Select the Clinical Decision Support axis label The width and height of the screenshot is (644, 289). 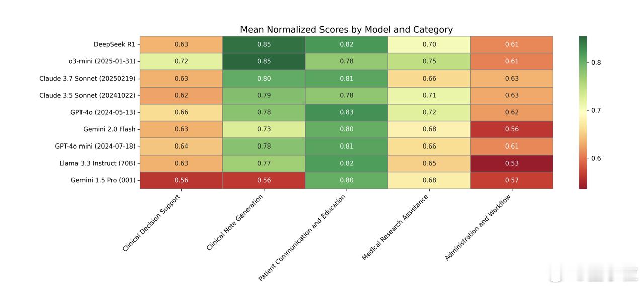151,223
